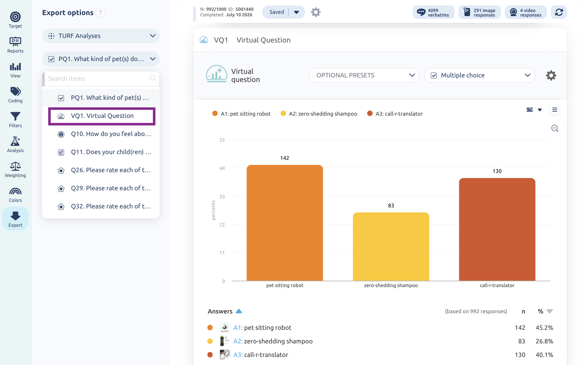
Task: Open the Target section in sidebar
Action: (x=15, y=20)
